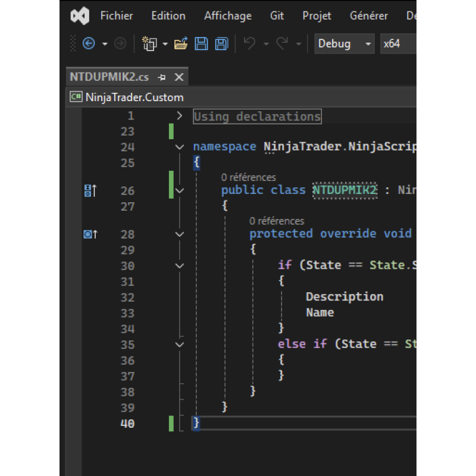Open the Projet menu
This screenshot has width=476, height=476.
pyautogui.click(x=317, y=16)
